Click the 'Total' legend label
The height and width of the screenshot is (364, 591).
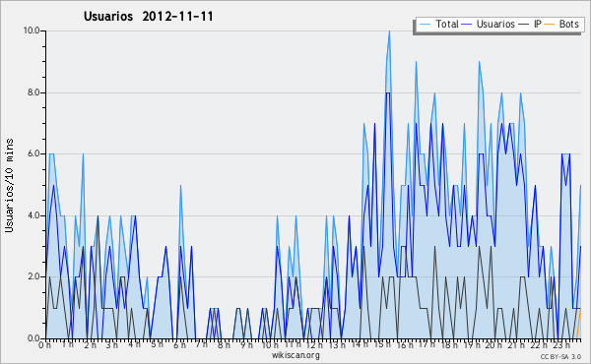(447, 24)
